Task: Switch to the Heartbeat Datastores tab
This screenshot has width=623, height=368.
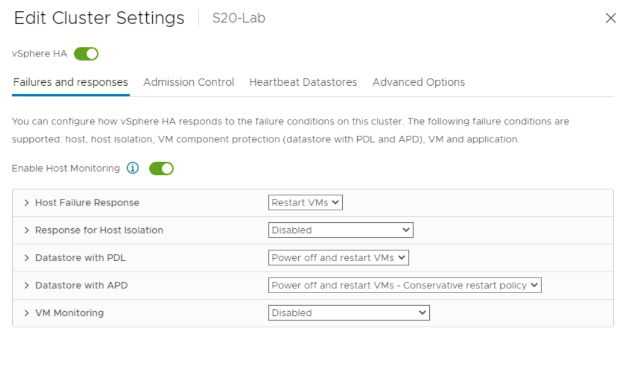Action: pos(303,82)
